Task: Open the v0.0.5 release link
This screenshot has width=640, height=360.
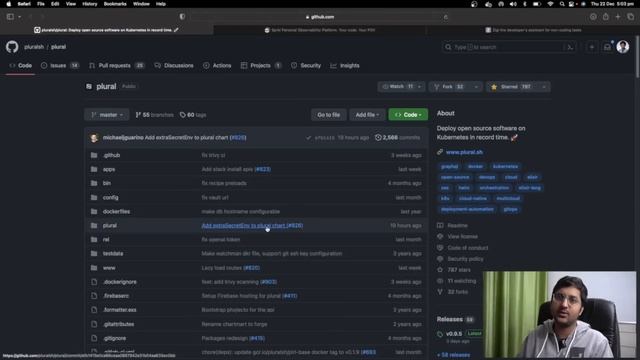Action: [454, 333]
